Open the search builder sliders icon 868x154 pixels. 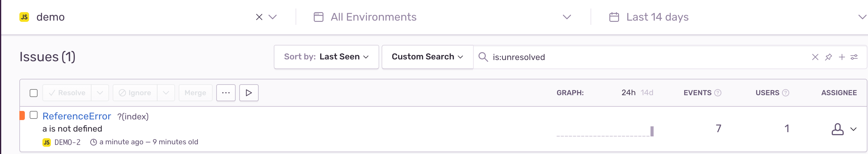(x=854, y=57)
